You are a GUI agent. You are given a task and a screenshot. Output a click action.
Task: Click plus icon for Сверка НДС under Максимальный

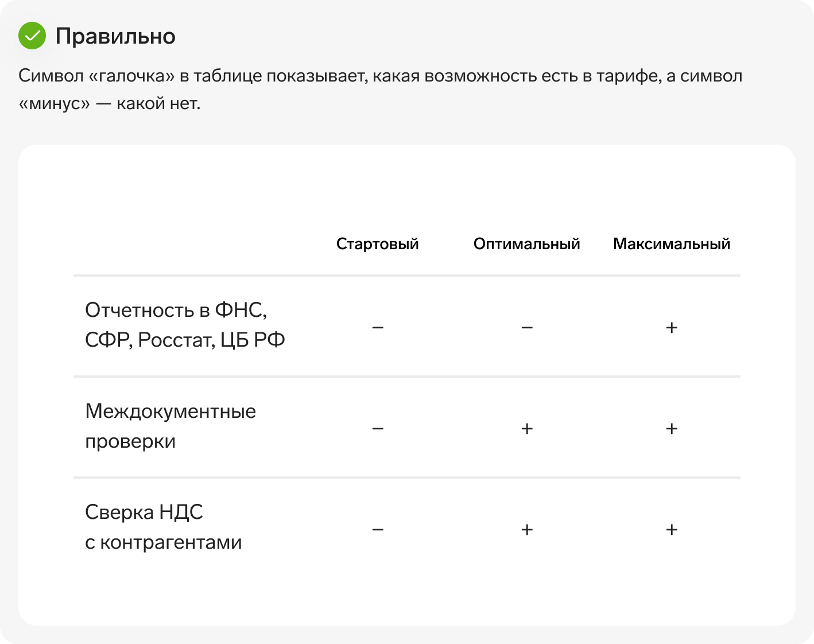coord(672,530)
